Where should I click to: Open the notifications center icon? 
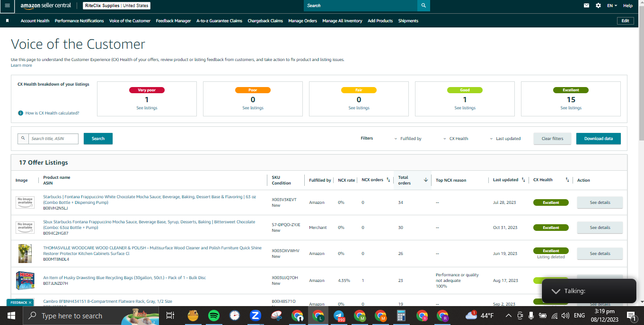pos(631,316)
